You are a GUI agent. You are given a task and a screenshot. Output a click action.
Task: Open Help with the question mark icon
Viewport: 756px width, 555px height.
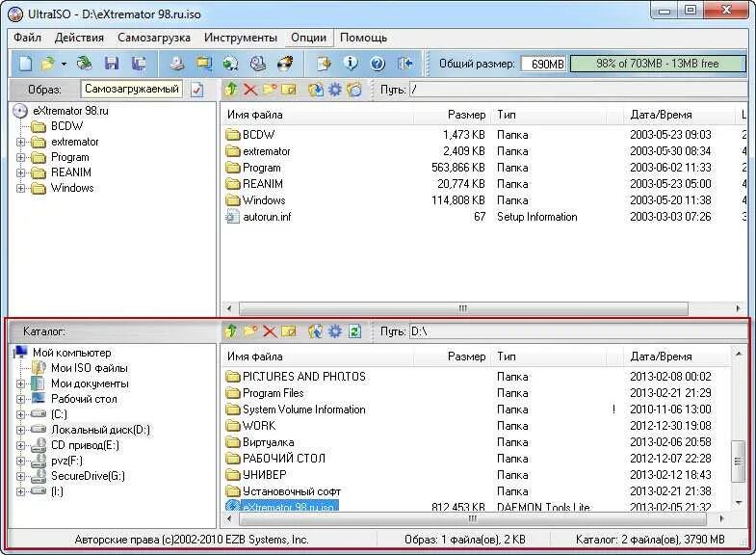pos(378,64)
